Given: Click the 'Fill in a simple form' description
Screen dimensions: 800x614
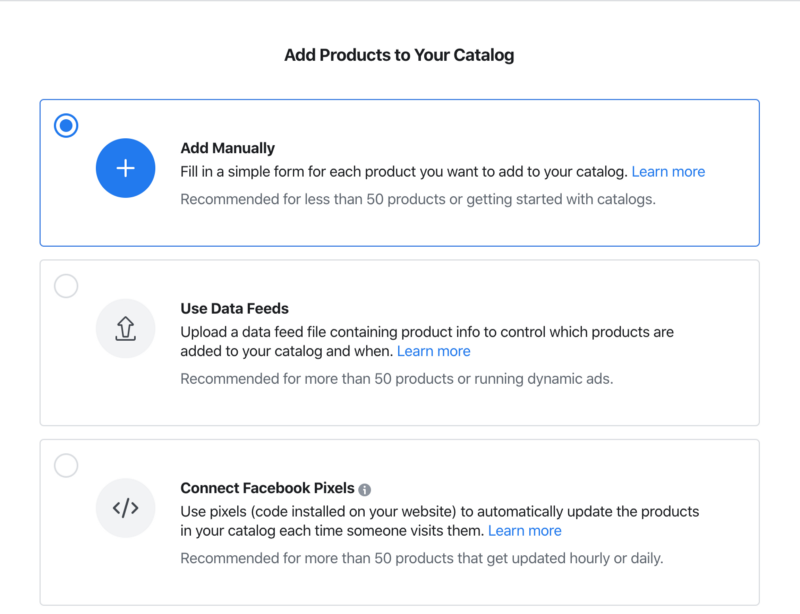Looking at the screenshot, I should pyautogui.click(x=404, y=171).
